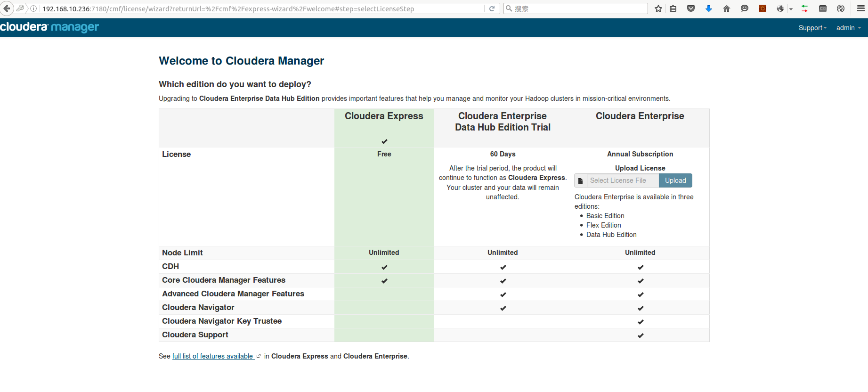Screen dimensions: 868x392
Task: Click the globe extension icon in the toolbar
Action: pyautogui.click(x=780, y=8)
